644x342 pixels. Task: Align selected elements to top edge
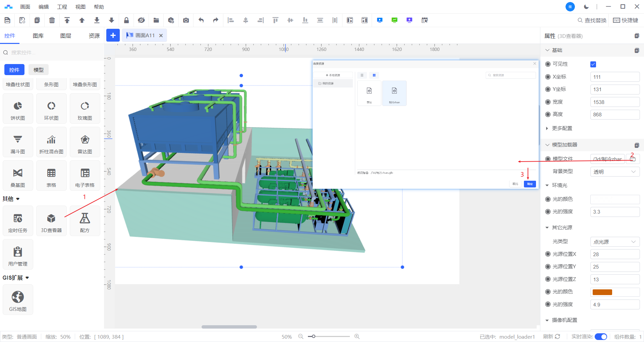click(x=275, y=20)
